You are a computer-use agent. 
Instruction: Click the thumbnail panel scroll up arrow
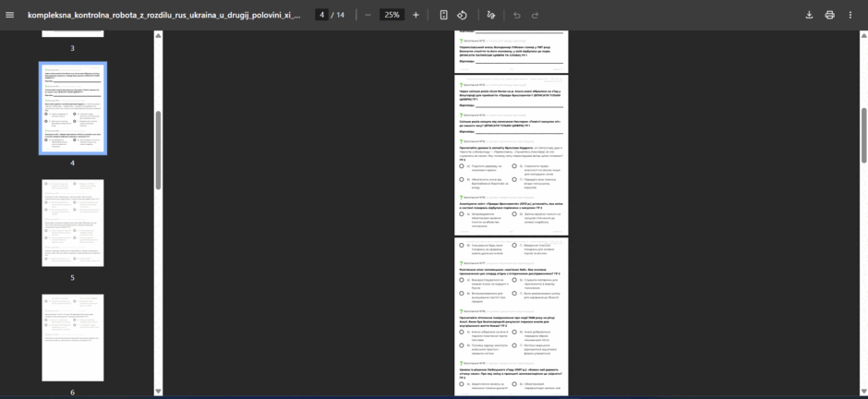(x=158, y=36)
